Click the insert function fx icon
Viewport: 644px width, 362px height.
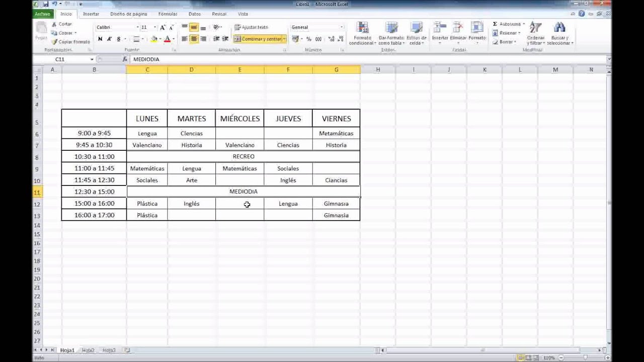125,59
